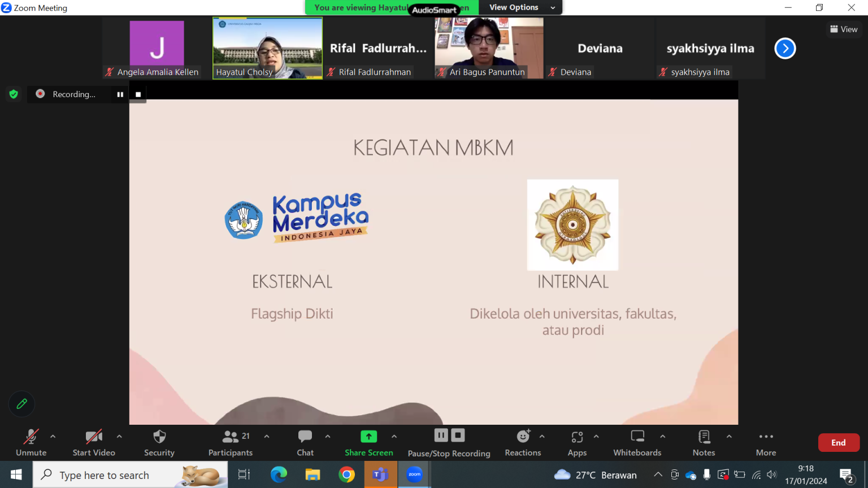
Task: Open the Chat panel
Action: 305,443
